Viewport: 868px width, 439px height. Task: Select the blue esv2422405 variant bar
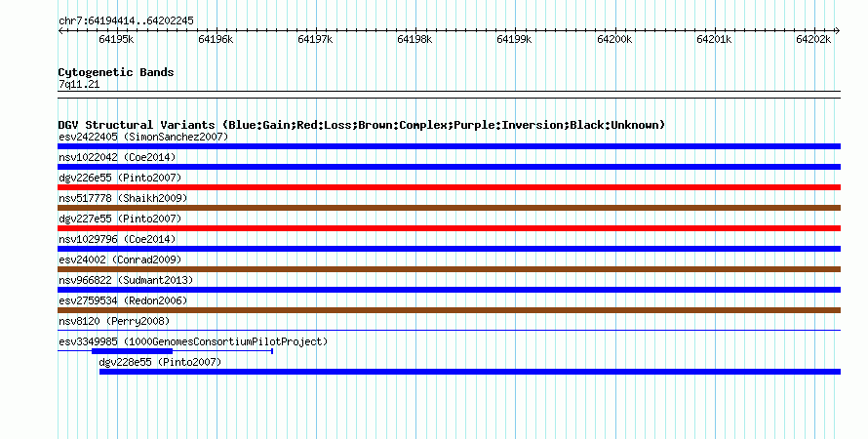tap(449, 146)
